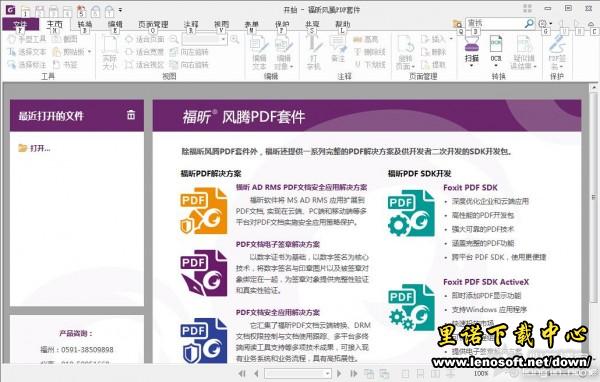
Task: Click the zoom out magnifier in the ribbon
Action: click(x=174, y=39)
